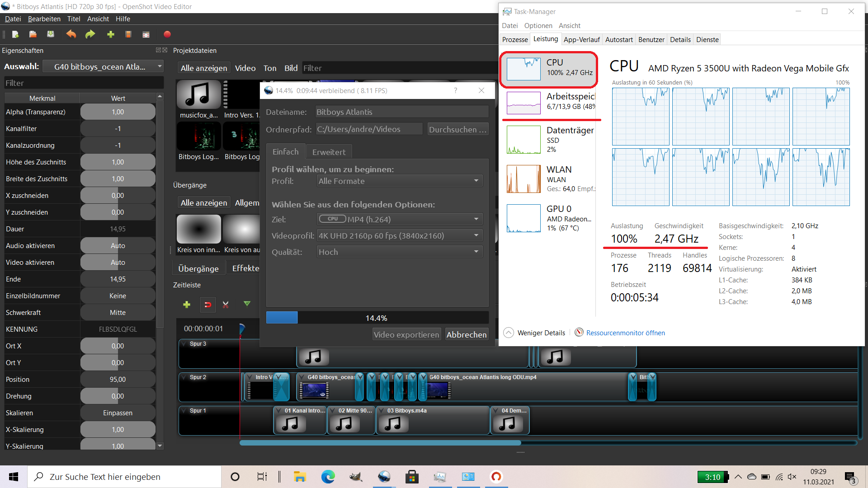
Task: Click the Add Track plus icon
Action: point(186,305)
